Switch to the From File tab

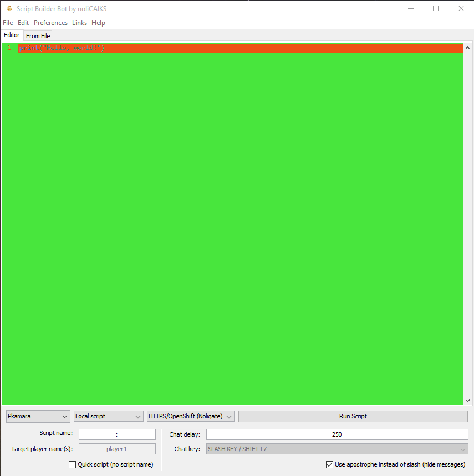(x=38, y=36)
